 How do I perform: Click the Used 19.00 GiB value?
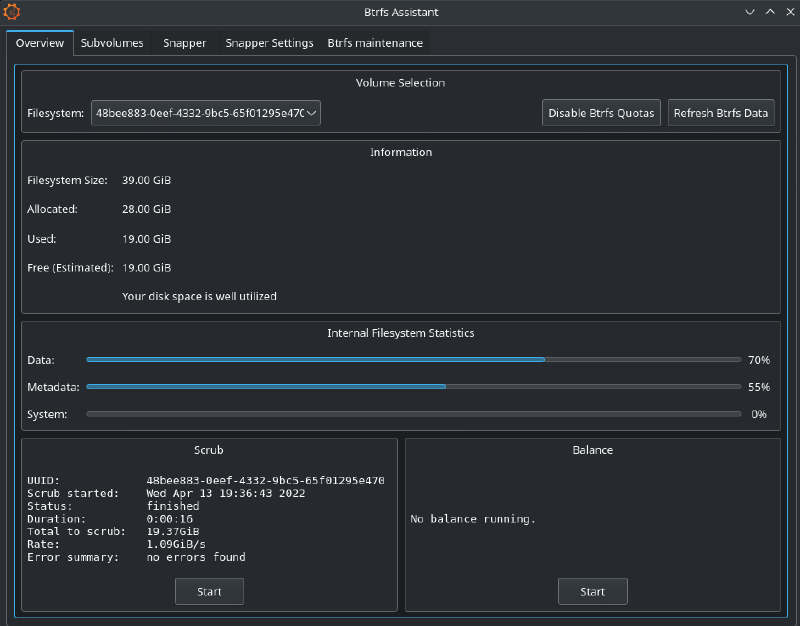click(x=146, y=239)
